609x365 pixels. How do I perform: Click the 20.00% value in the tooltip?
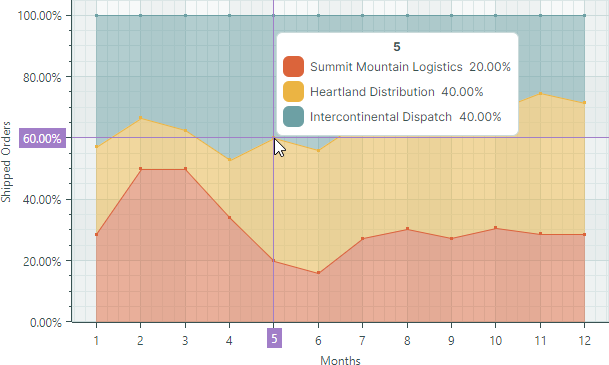point(490,67)
